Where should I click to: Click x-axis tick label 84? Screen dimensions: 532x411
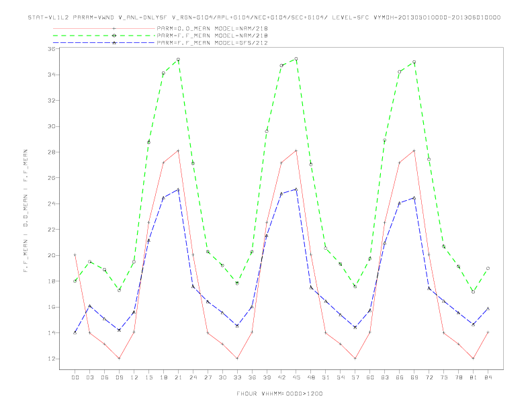pyautogui.click(x=488, y=377)
